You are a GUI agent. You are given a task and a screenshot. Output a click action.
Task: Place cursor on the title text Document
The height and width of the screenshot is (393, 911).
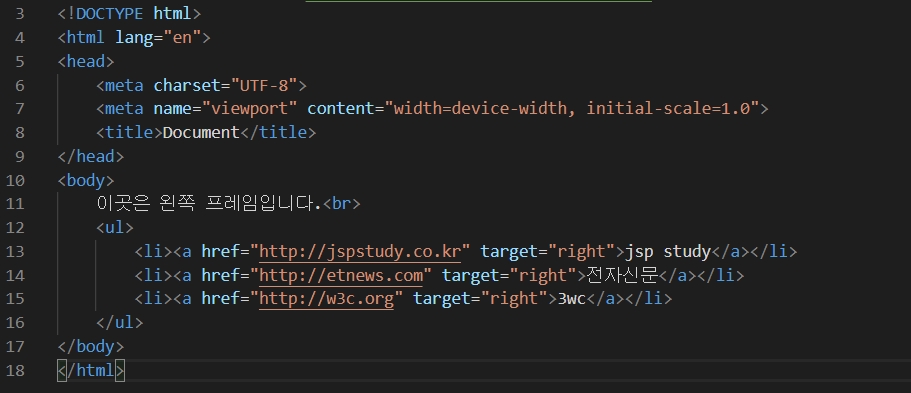point(201,133)
